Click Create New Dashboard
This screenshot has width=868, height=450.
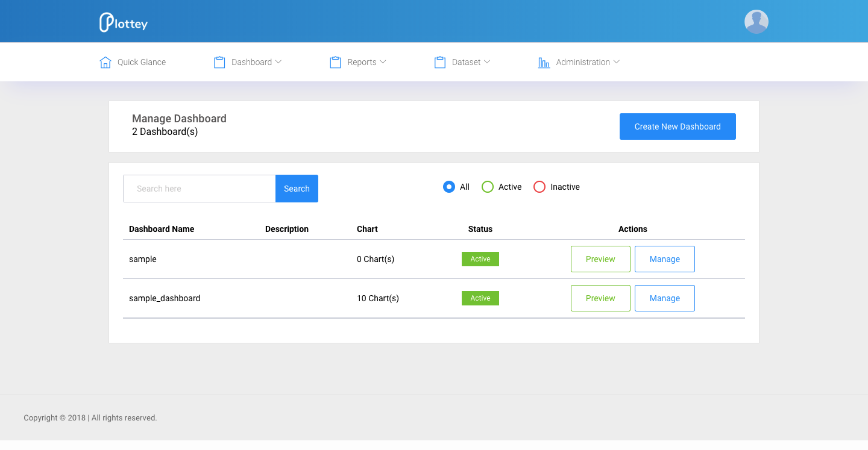(x=677, y=127)
